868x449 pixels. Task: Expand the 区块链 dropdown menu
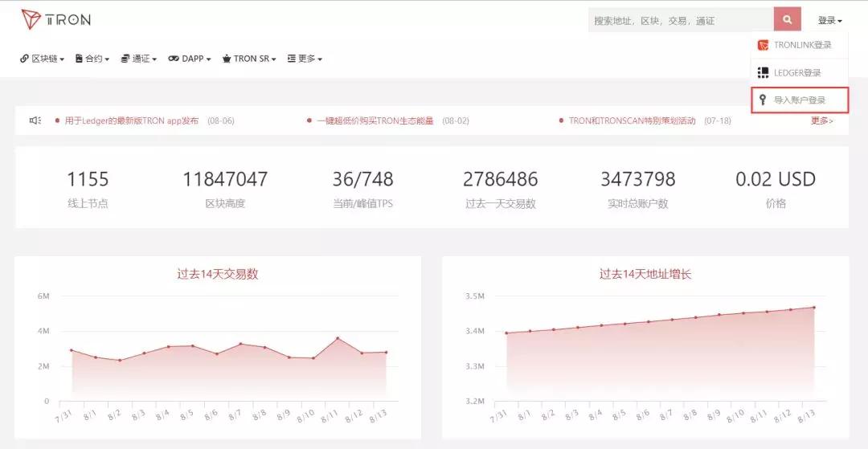click(43, 59)
